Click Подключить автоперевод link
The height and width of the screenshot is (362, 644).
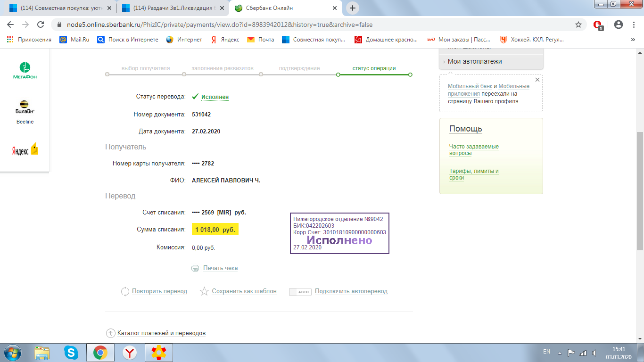[x=351, y=291]
